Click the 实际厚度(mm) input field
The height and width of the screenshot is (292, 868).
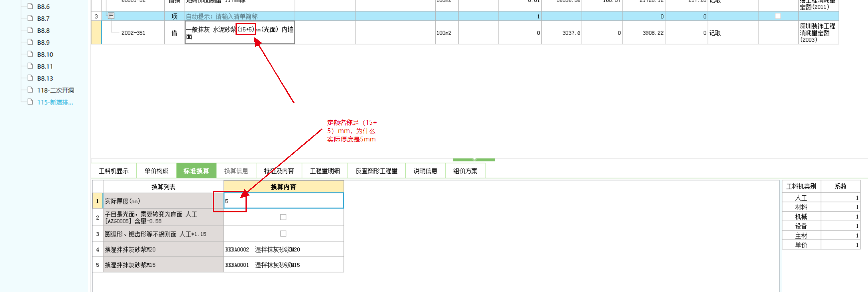283,201
